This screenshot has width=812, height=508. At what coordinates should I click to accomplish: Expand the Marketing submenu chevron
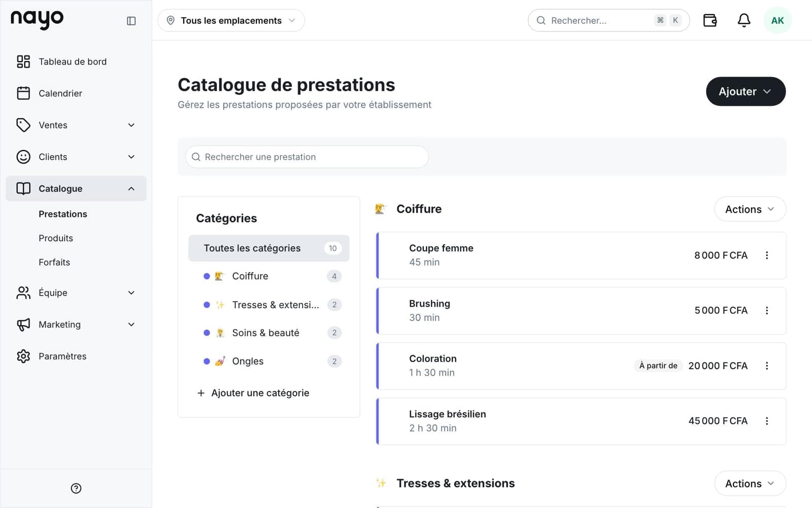[131, 324]
